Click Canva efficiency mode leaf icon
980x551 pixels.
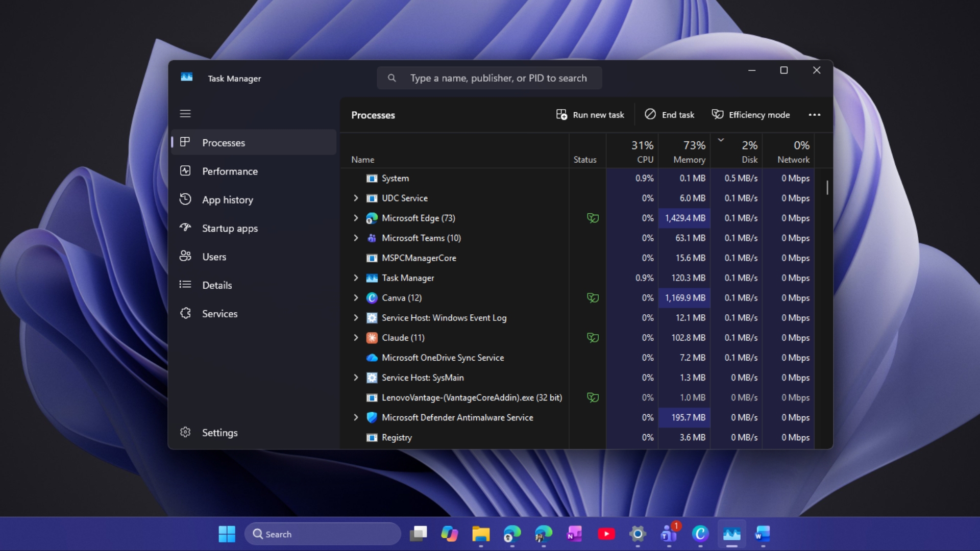point(593,297)
